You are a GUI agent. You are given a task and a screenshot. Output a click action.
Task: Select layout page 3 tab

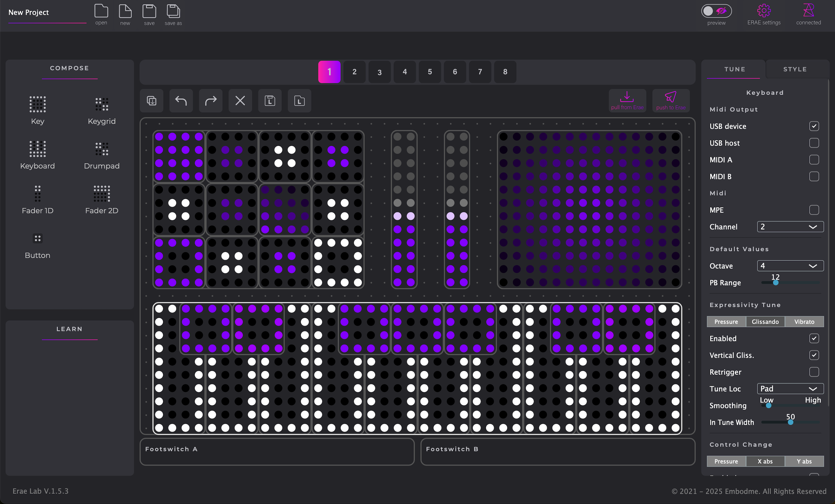(380, 72)
